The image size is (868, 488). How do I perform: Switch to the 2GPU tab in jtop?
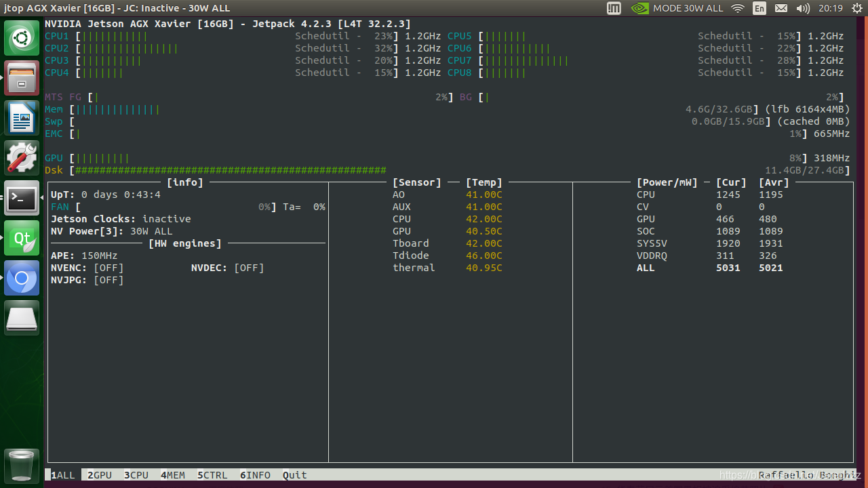pyautogui.click(x=100, y=475)
